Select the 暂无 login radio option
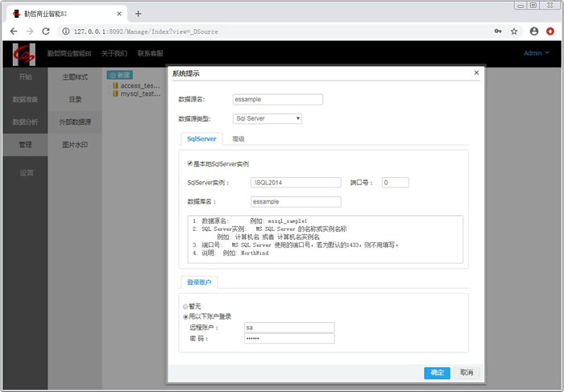Screen dimensions: 564x392 pos(185,307)
